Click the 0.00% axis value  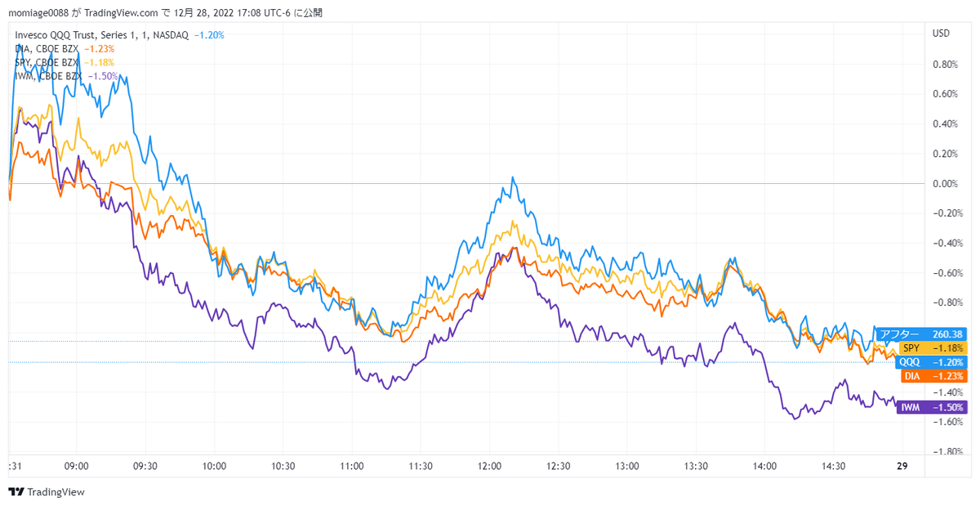(x=944, y=184)
